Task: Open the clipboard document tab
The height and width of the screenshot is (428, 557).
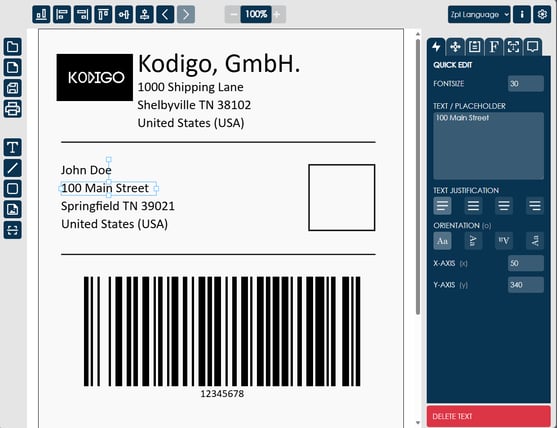Action: tap(474, 47)
